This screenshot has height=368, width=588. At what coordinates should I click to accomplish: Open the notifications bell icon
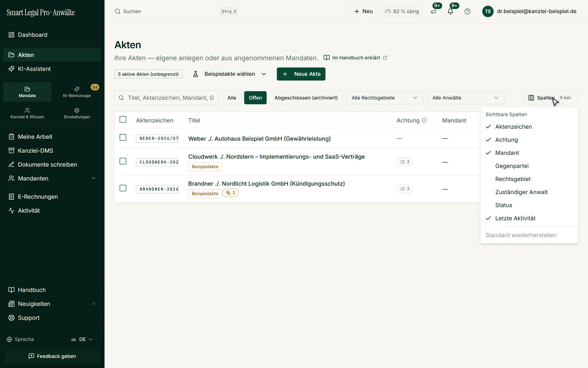tap(450, 11)
